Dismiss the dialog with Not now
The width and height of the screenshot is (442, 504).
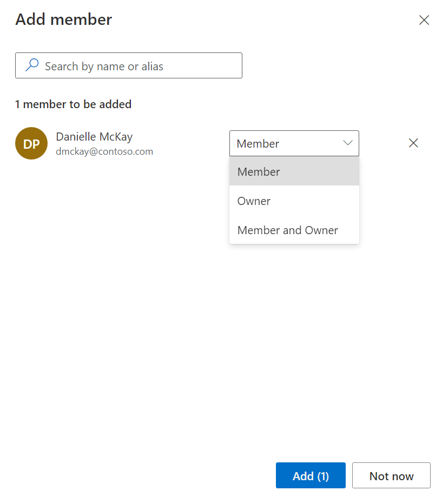point(391,475)
